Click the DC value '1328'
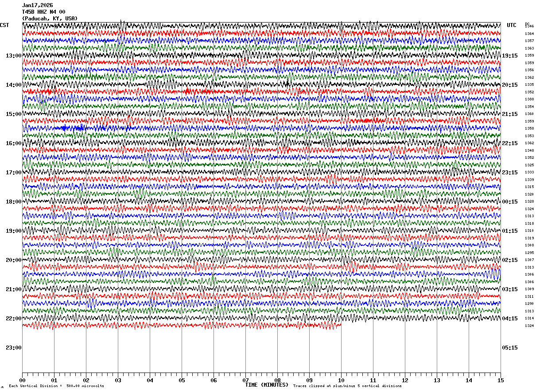Screen dimensions: 536x392 529,201
